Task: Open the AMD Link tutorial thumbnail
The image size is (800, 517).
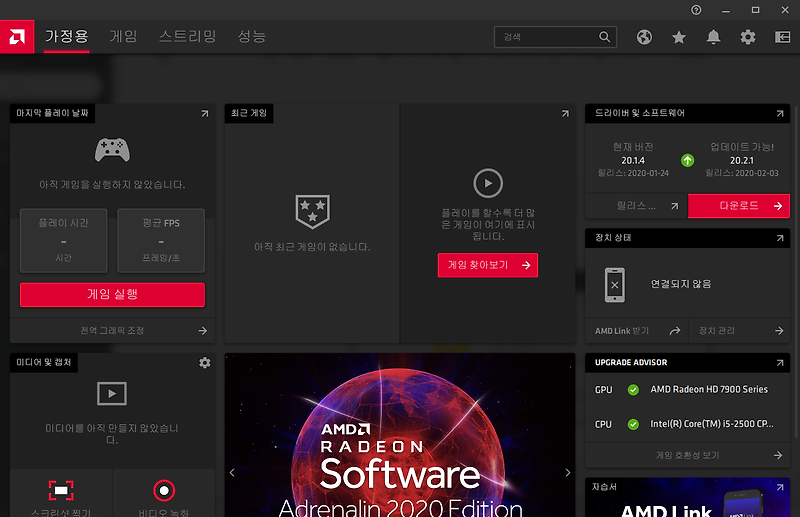Action: 687,498
